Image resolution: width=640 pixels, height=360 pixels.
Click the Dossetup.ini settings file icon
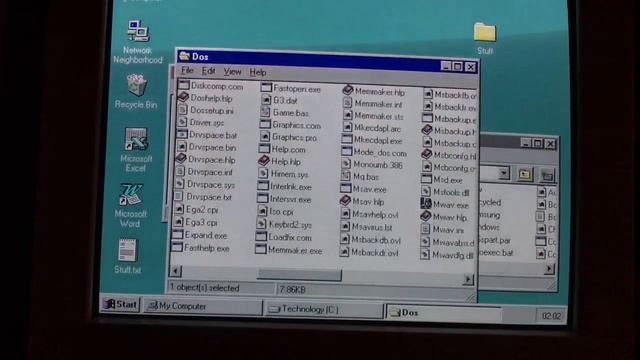click(x=183, y=110)
